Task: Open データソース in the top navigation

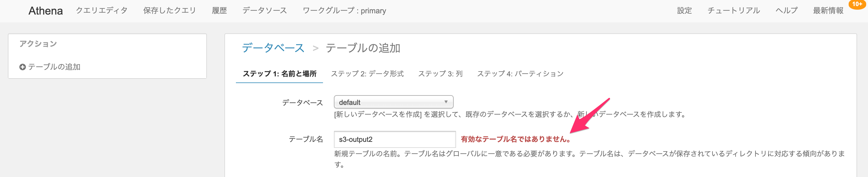Action: coord(265,11)
